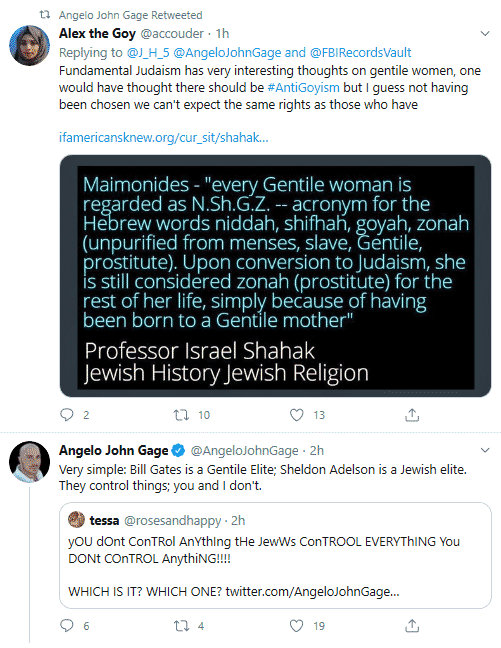Click the reply icon on Alex the Goy's tweet
The image size is (501, 648).
tap(67, 415)
